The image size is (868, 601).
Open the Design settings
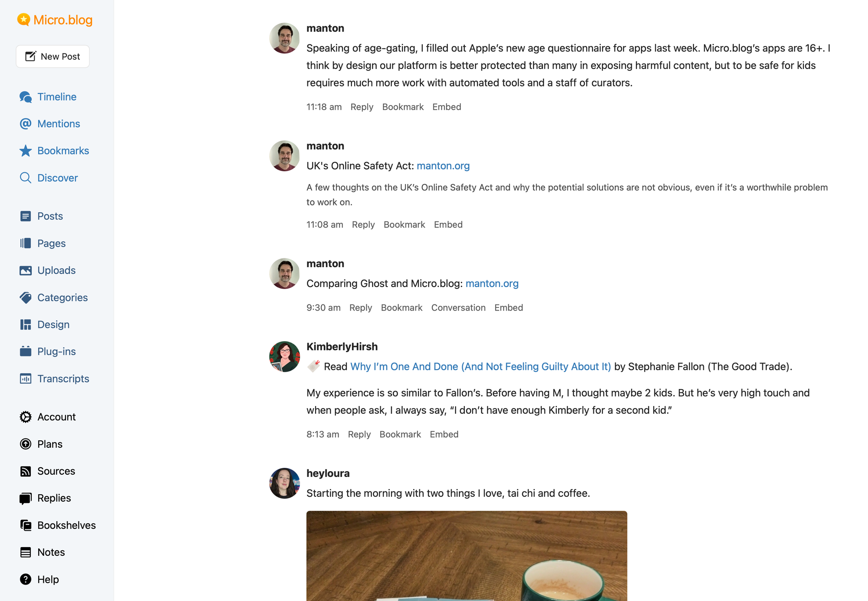point(53,324)
